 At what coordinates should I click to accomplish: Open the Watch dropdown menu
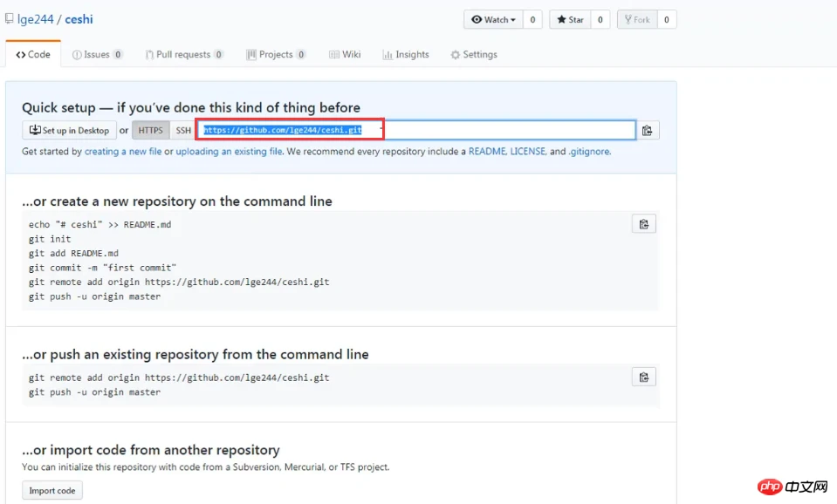pos(493,19)
